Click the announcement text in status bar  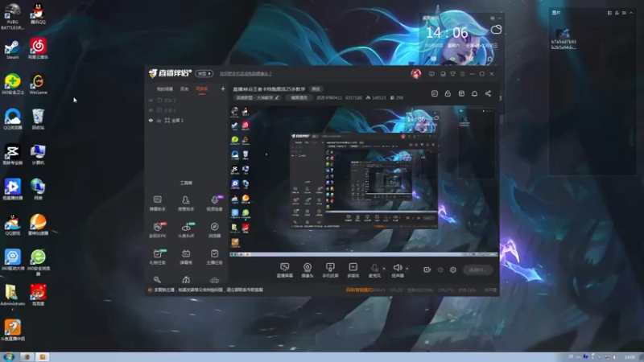tap(208, 290)
